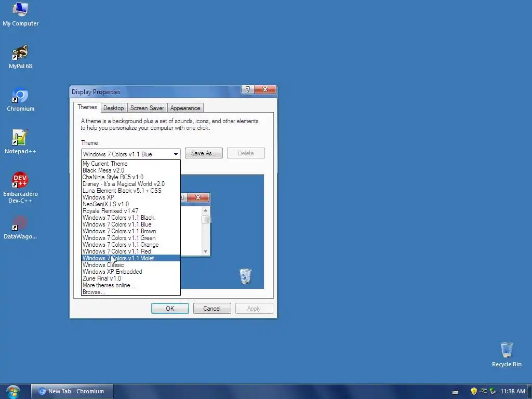532x399 pixels.
Task: Click the network connection tray icon
Action: pyautogui.click(x=483, y=391)
